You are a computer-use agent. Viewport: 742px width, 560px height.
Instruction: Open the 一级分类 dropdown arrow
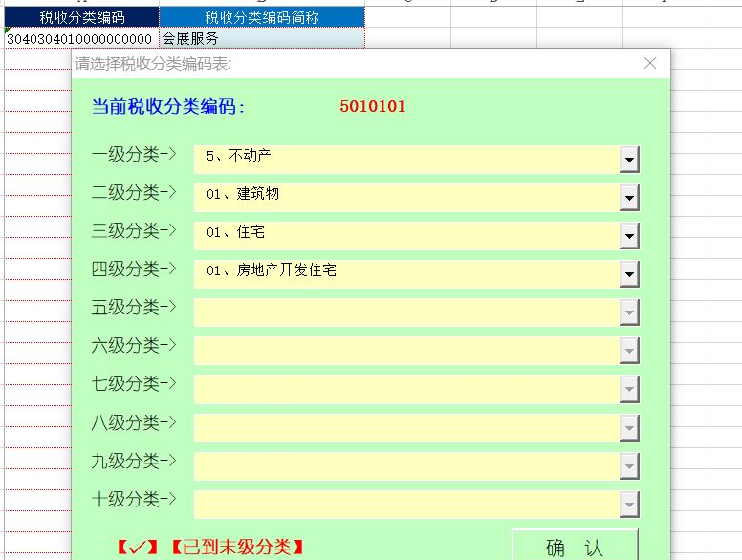[x=629, y=160]
